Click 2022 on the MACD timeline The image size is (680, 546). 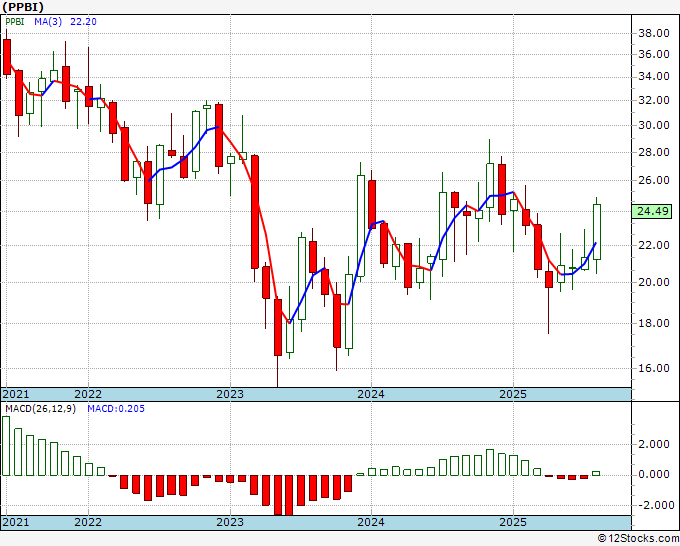88,522
